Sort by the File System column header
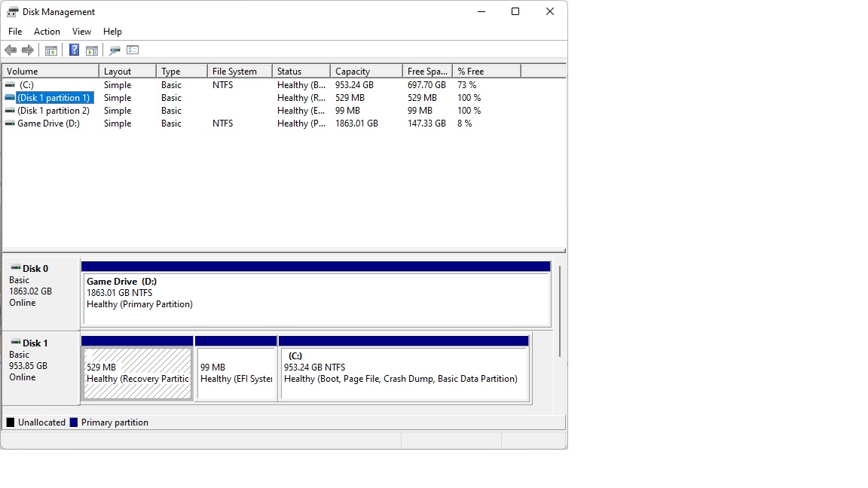This screenshot has height=488, width=868. pos(240,72)
